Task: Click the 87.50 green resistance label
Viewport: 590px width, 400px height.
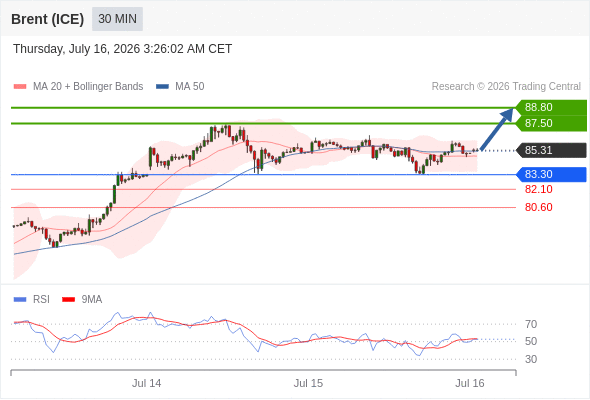Action: 551,123
